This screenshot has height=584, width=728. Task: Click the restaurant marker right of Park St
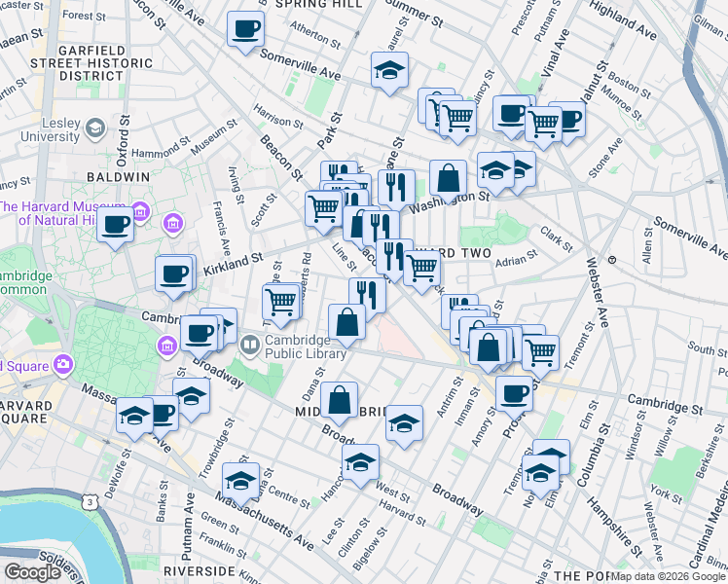[396, 189]
